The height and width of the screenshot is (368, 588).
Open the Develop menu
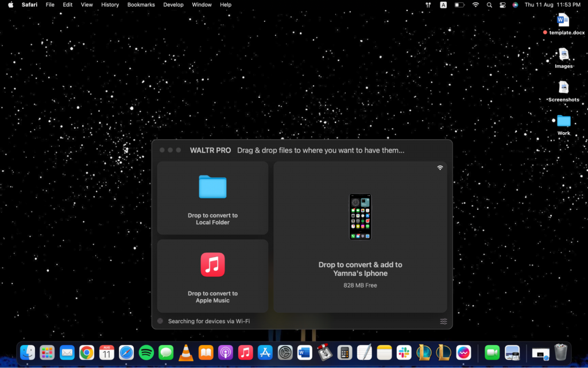[173, 5]
